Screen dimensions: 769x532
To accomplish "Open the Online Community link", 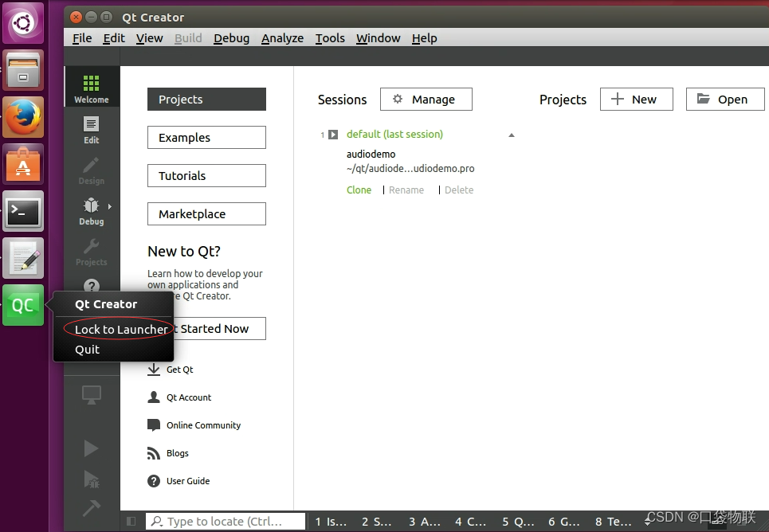I will (194, 425).
